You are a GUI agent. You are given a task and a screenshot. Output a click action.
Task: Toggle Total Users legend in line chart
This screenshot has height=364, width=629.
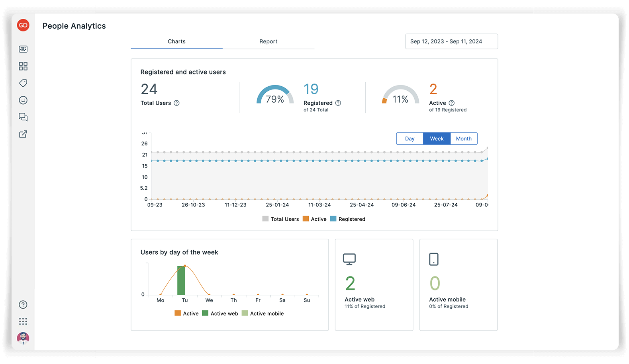[x=281, y=219]
